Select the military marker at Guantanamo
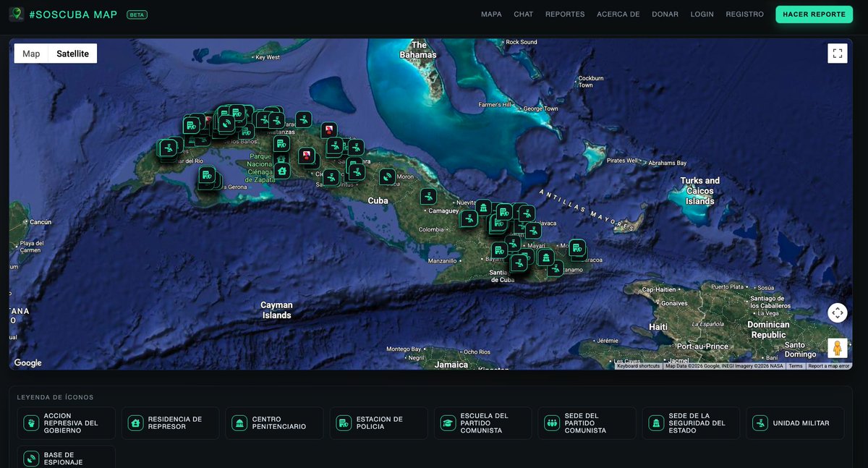Viewport: 868px width, 468px height. point(555,268)
